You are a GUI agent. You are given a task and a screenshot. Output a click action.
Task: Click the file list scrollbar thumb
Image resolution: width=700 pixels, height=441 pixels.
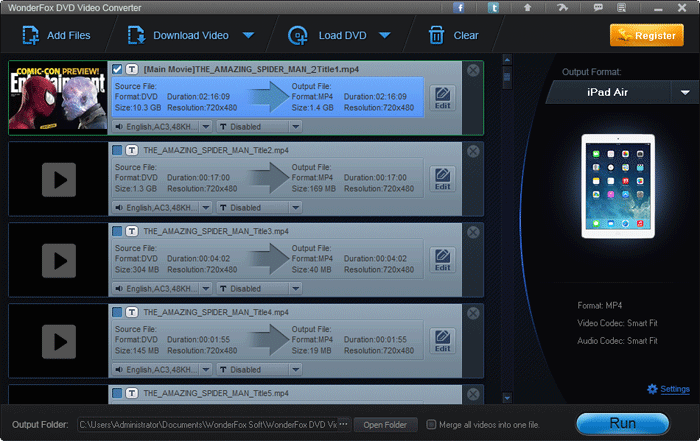pos(507,77)
